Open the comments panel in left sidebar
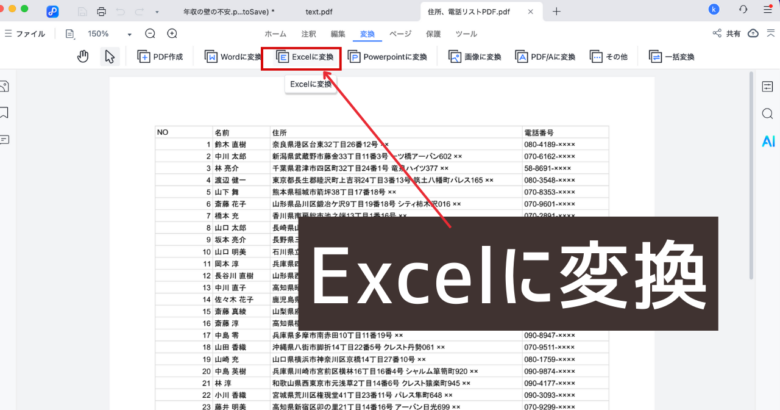This screenshot has height=410, width=780. (6, 139)
